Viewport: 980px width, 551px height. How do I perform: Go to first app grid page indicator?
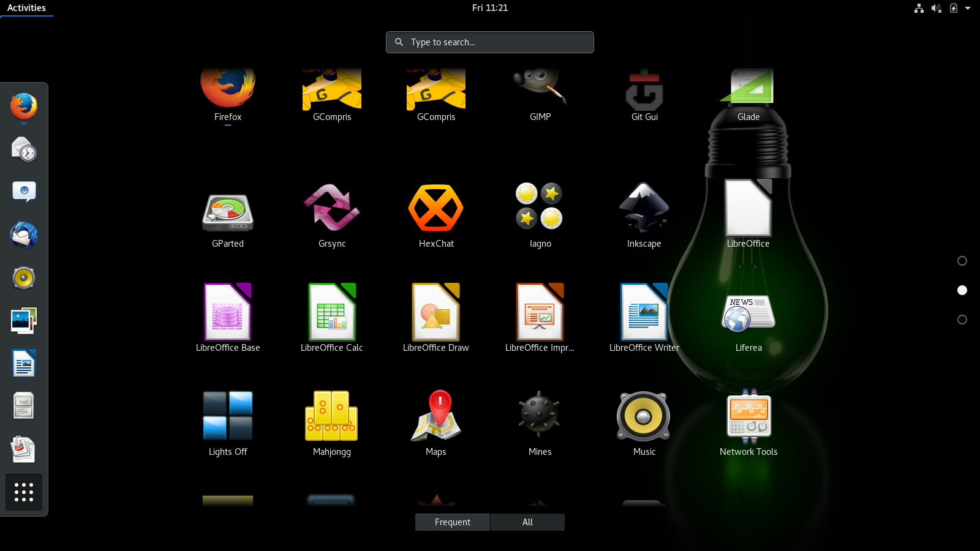(962, 261)
